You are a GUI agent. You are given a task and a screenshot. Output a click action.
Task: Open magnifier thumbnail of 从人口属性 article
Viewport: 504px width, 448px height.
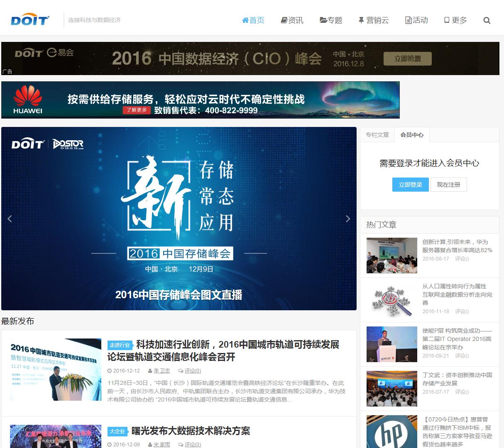[x=392, y=300]
